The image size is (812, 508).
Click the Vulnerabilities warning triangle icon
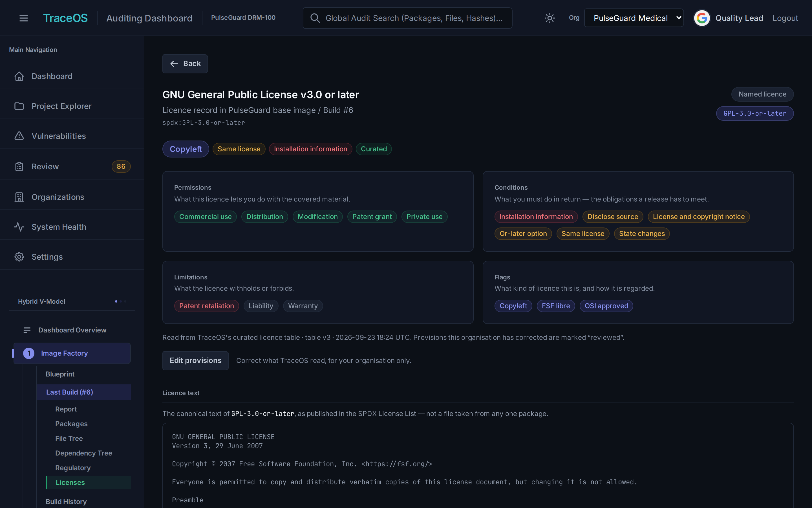pyautogui.click(x=19, y=136)
